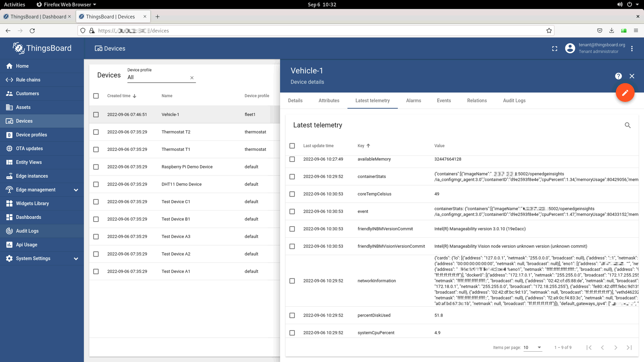Switch to the Audit Logs tab
Image resolution: width=644 pixels, height=362 pixels.
coord(514,100)
